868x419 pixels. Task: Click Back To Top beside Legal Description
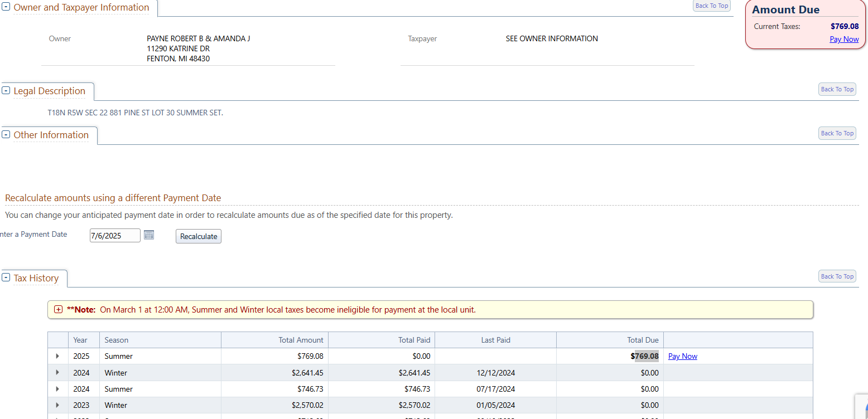(837, 89)
